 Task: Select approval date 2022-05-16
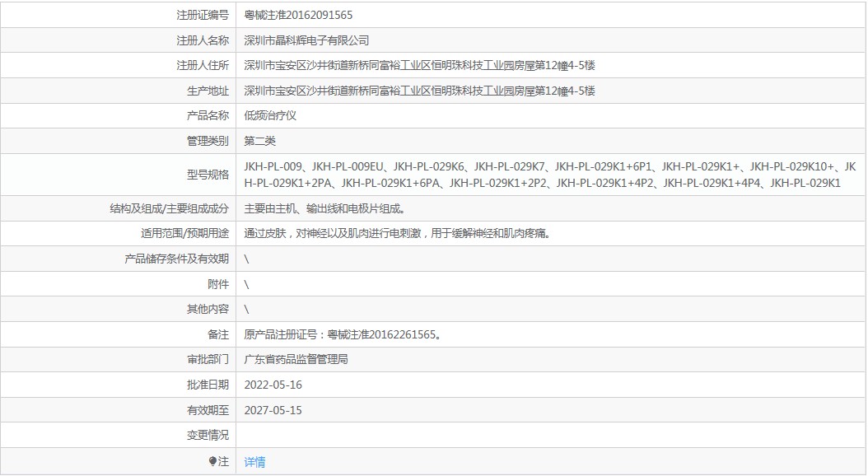click(273, 385)
